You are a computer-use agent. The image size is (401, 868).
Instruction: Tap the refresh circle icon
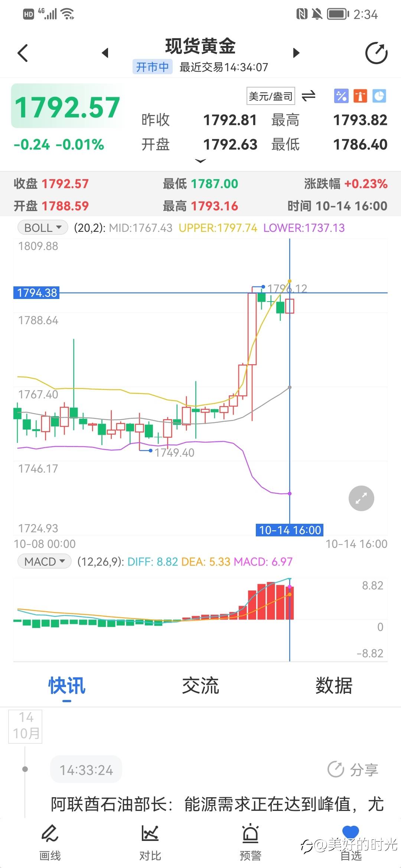(376, 53)
